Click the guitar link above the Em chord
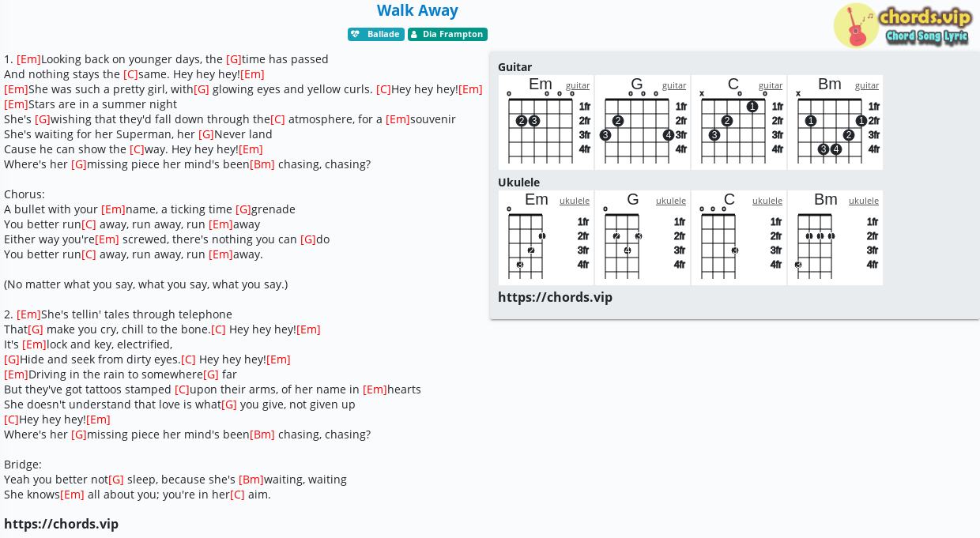980x538 pixels. tap(578, 85)
